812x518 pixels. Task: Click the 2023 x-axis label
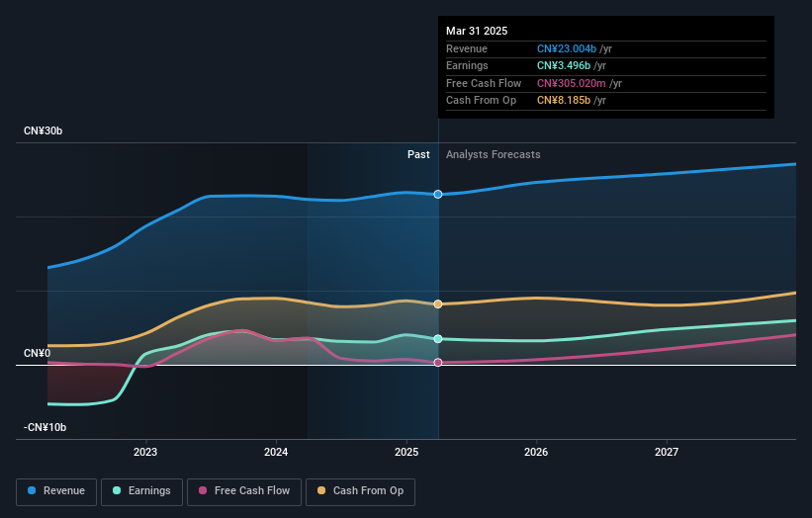(x=145, y=453)
